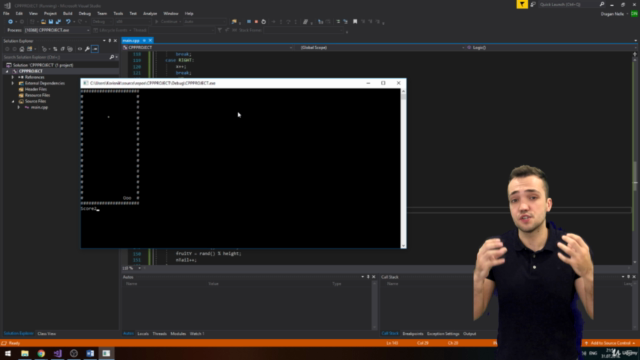Switch to the Output tab
This screenshot has height=360, width=640.
coord(469,334)
